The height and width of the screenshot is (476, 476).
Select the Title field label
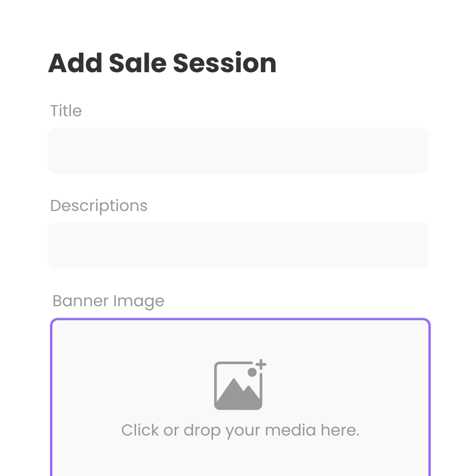pos(66,111)
